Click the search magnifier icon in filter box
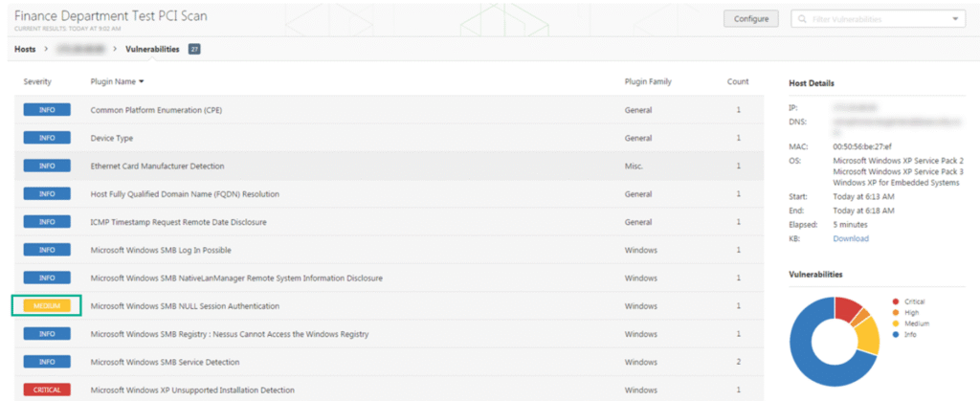The height and width of the screenshot is (401, 980). [x=800, y=19]
